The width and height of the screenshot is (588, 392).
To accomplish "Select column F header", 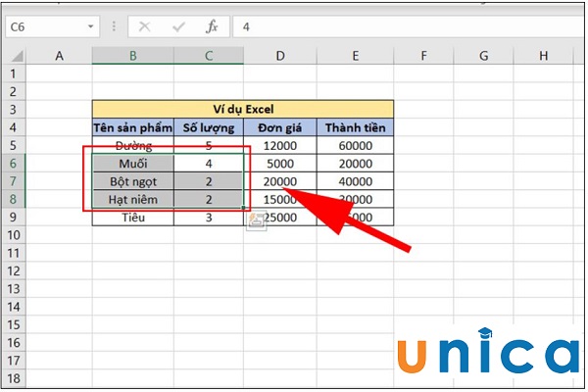I will tap(423, 56).
